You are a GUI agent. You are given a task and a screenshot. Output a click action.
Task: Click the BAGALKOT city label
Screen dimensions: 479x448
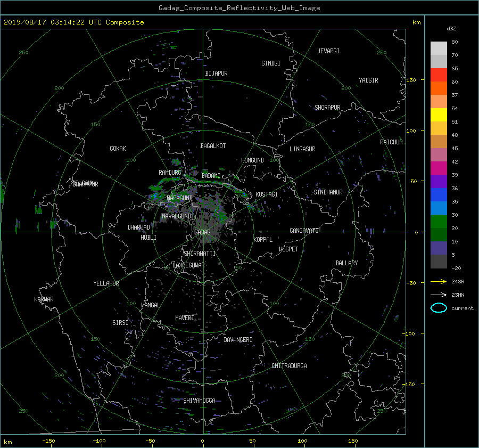coord(213,146)
